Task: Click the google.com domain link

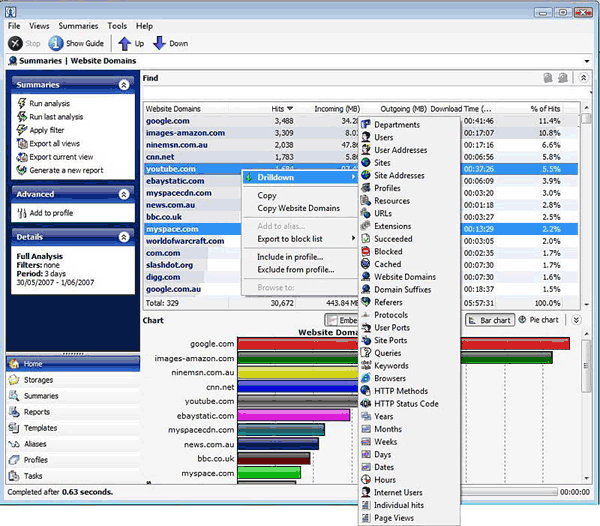Action: tap(168, 121)
